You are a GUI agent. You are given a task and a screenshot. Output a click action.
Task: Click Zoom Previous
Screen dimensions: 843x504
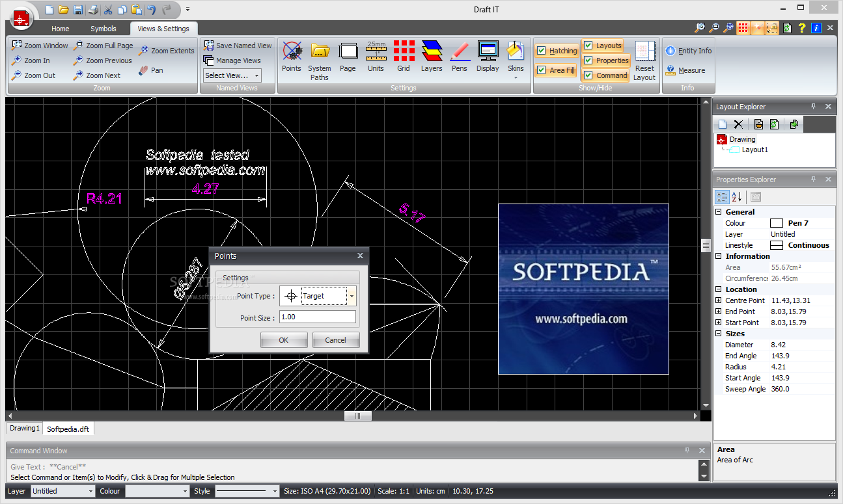102,60
